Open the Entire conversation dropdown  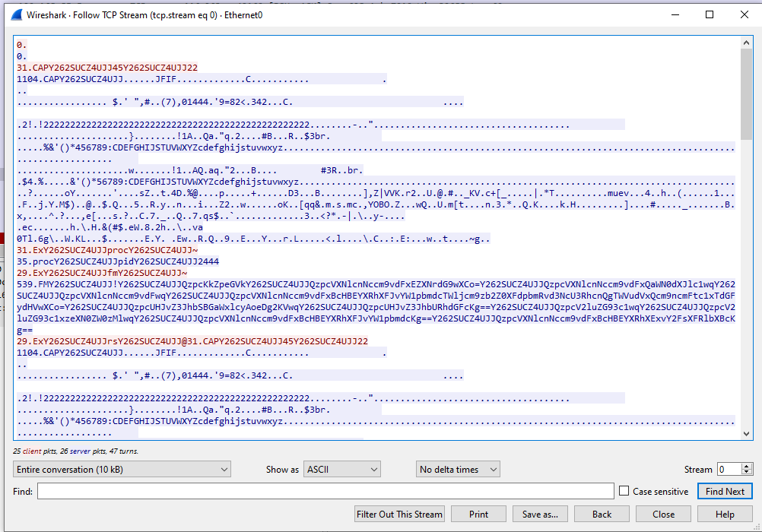pos(122,470)
